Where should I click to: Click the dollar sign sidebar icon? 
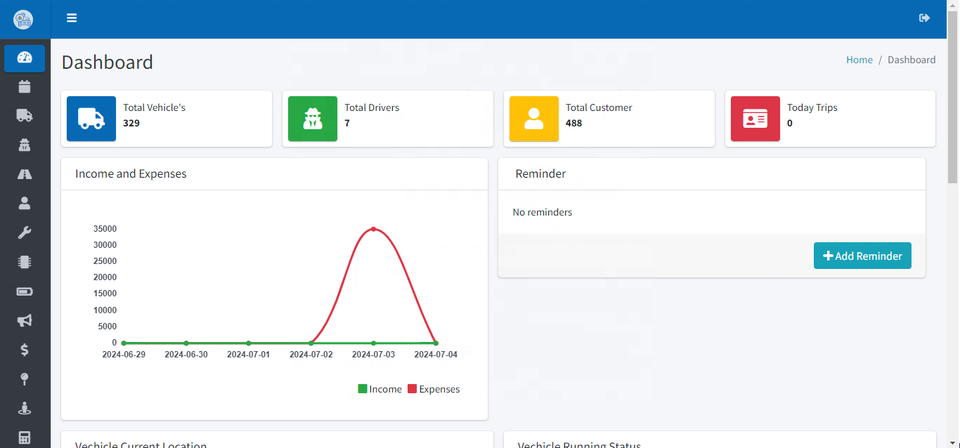25,350
